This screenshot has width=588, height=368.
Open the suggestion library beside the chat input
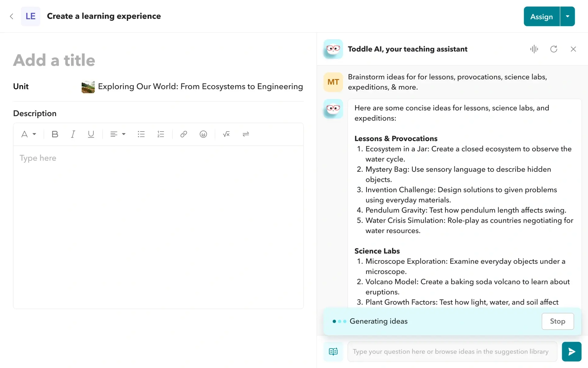333,351
